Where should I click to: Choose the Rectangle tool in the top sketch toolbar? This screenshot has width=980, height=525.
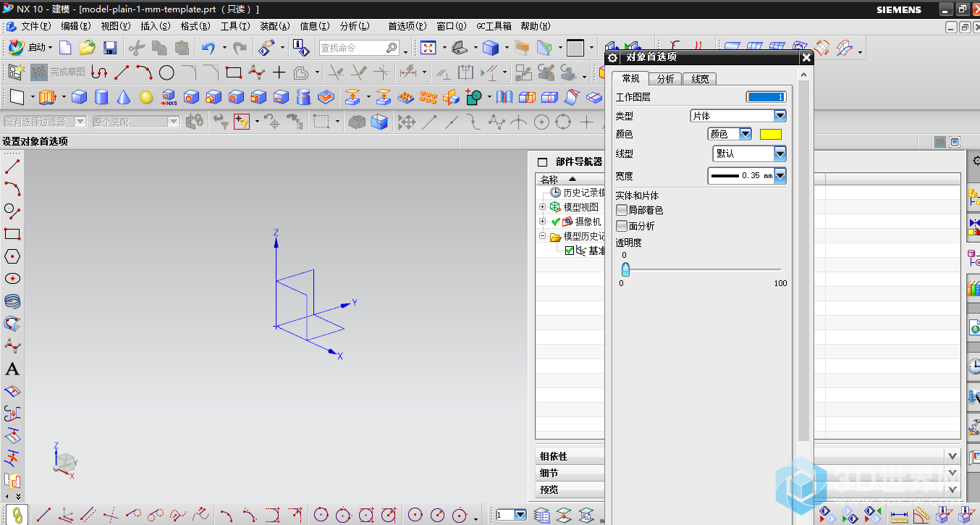[x=233, y=72]
